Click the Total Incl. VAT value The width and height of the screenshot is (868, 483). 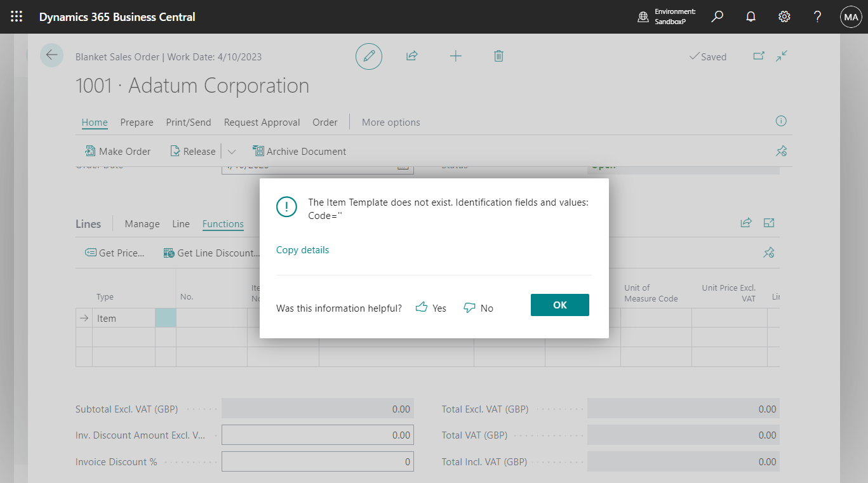pos(683,462)
